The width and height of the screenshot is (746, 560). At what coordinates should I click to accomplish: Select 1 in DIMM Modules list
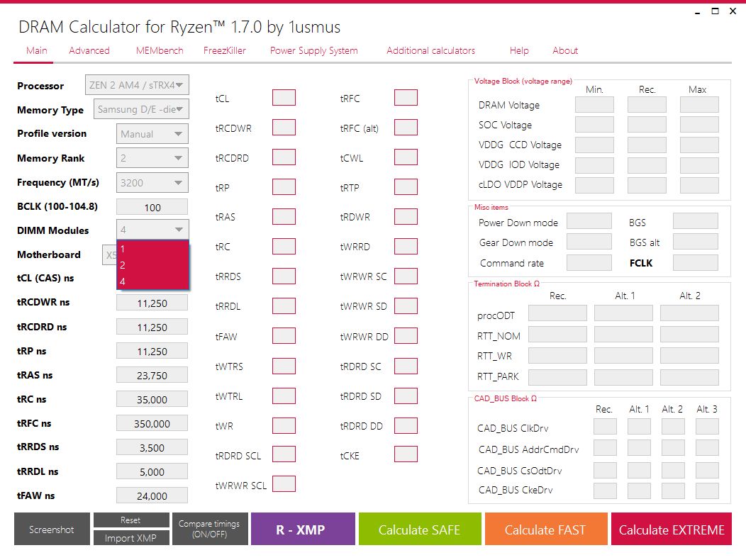coord(152,249)
